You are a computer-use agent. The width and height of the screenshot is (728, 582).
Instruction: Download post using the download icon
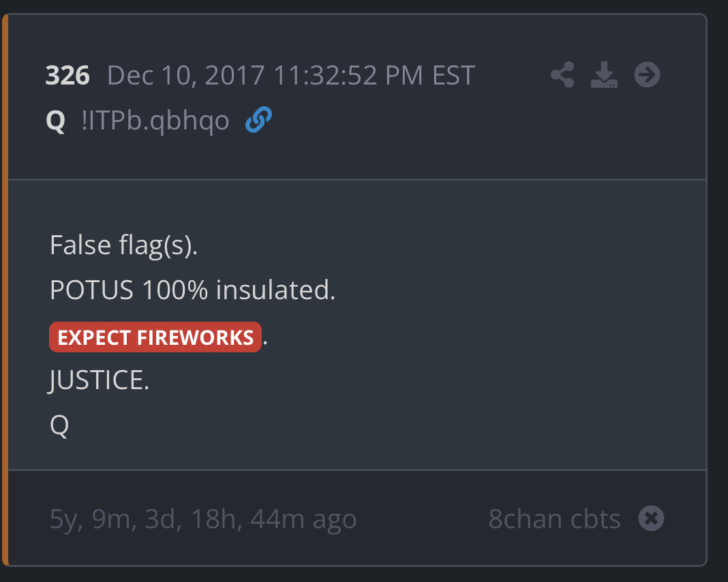[604, 75]
